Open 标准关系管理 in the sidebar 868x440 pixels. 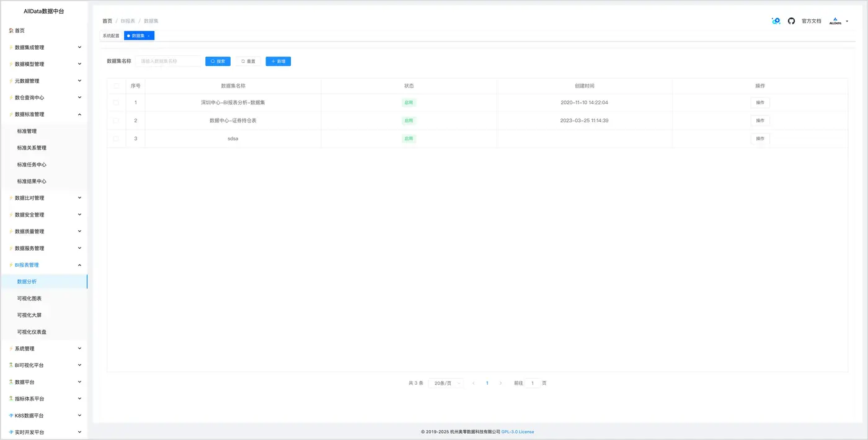click(32, 148)
